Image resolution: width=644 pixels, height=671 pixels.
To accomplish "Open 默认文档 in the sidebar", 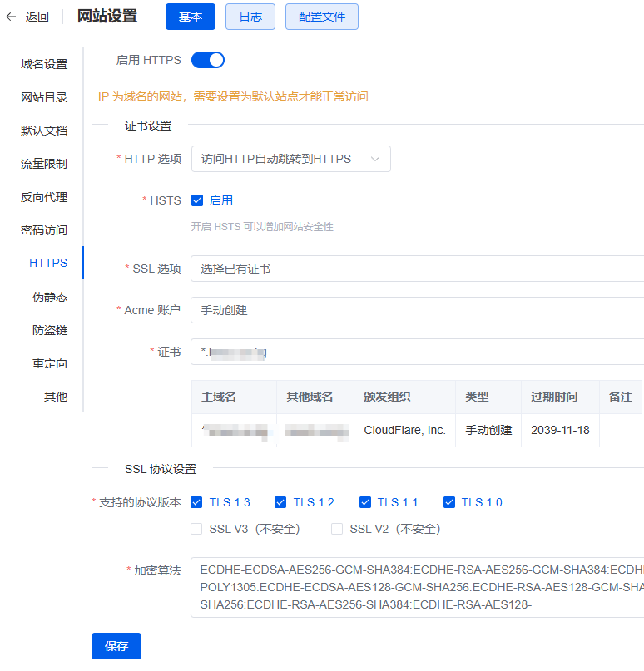I will [44, 131].
